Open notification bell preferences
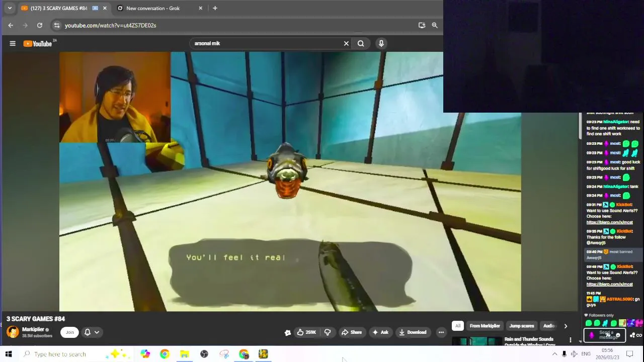This screenshot has width=644, height=362. [x=88, y=332]
